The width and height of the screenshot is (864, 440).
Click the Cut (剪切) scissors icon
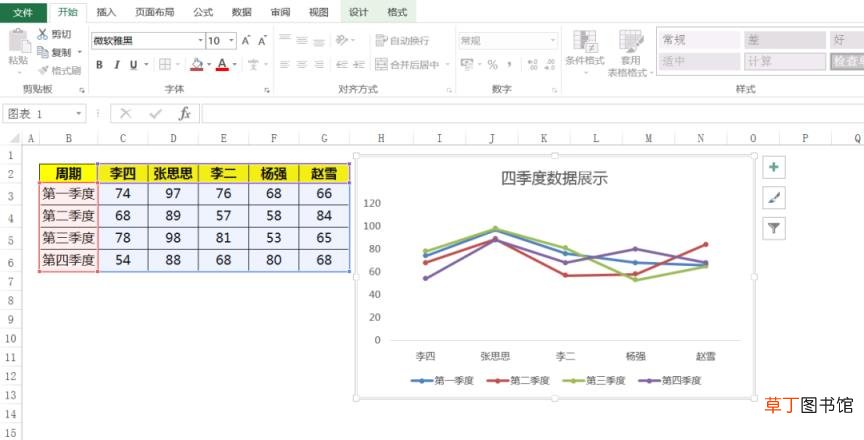point(42,34)
